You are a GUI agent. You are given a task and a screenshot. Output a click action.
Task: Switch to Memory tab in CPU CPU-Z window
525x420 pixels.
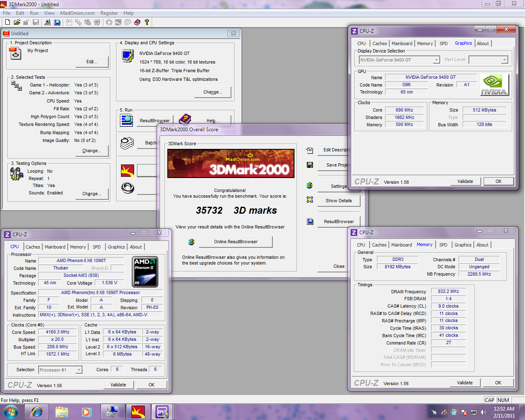pyautogui.click(x=78, y=247)
